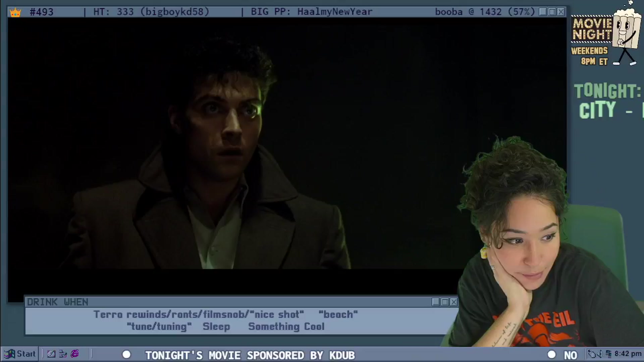The width and height of the screenshot is (644, 362).
Task: Close the DRINK WHEN window
Action: click(x=454, y=302)
